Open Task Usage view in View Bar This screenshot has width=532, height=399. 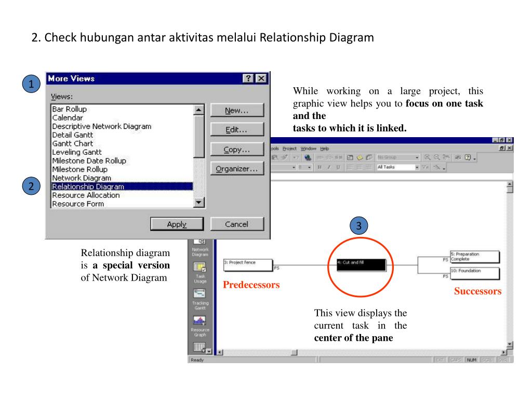[200, 273]
